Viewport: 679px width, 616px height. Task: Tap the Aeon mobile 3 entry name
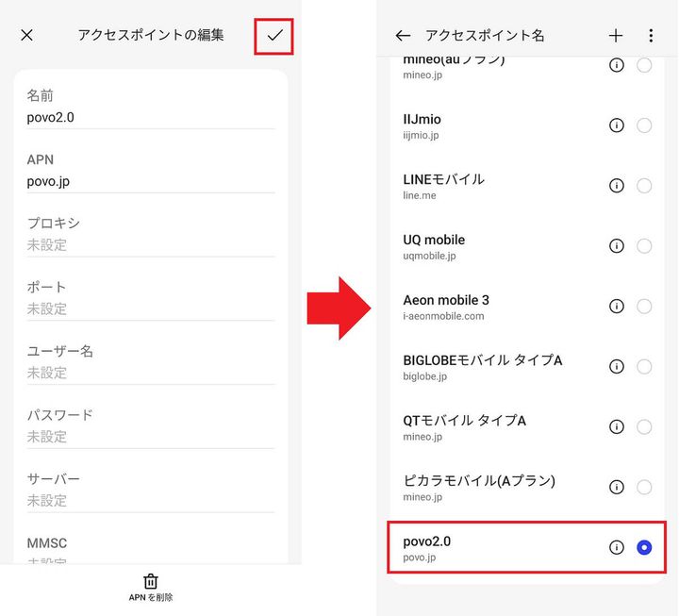(x=446, y=300)
